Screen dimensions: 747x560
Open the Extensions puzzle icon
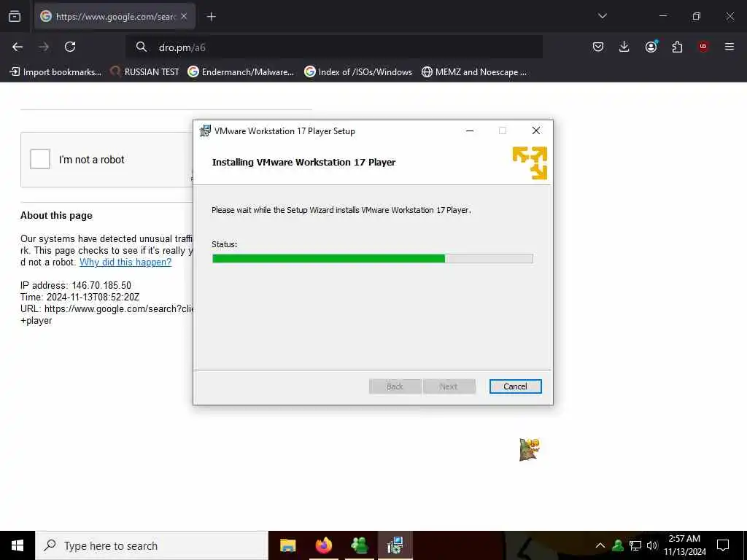677,47
